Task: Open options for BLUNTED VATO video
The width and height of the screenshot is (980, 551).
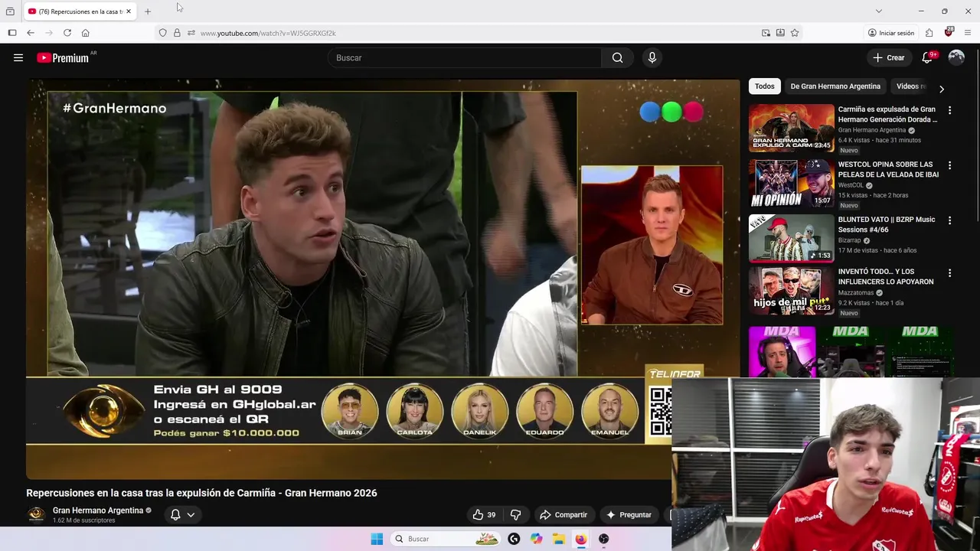Action: click(x=949, y=220)
